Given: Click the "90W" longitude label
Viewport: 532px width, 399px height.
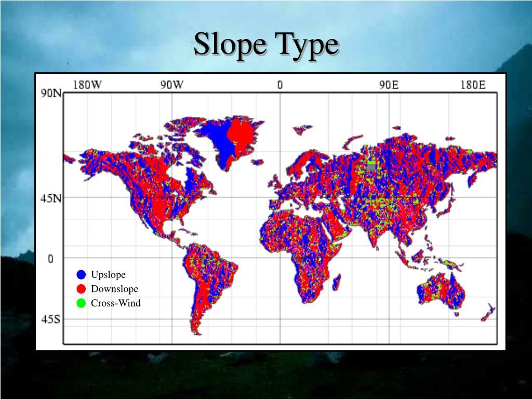Looking at the screenshot, I should [x=171, y=85].
